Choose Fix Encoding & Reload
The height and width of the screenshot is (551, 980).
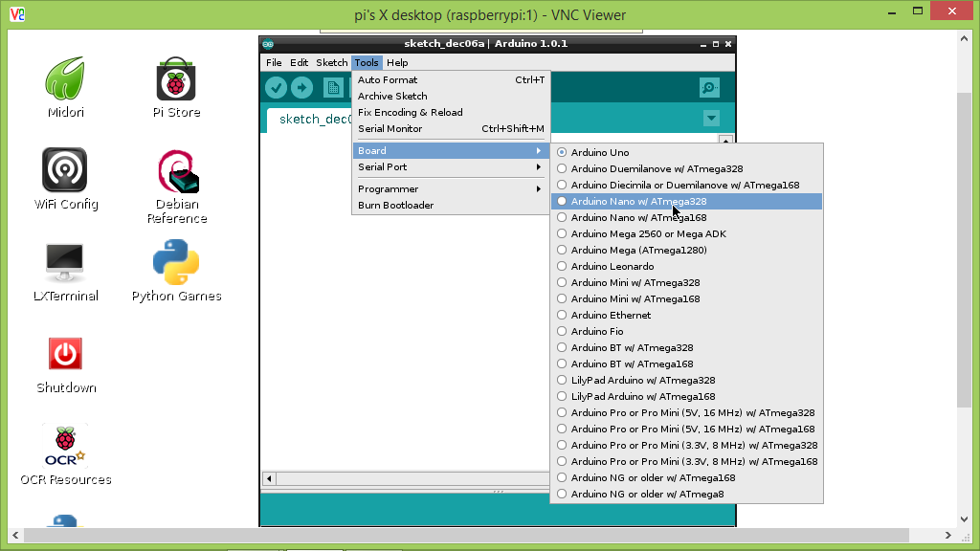451,113
